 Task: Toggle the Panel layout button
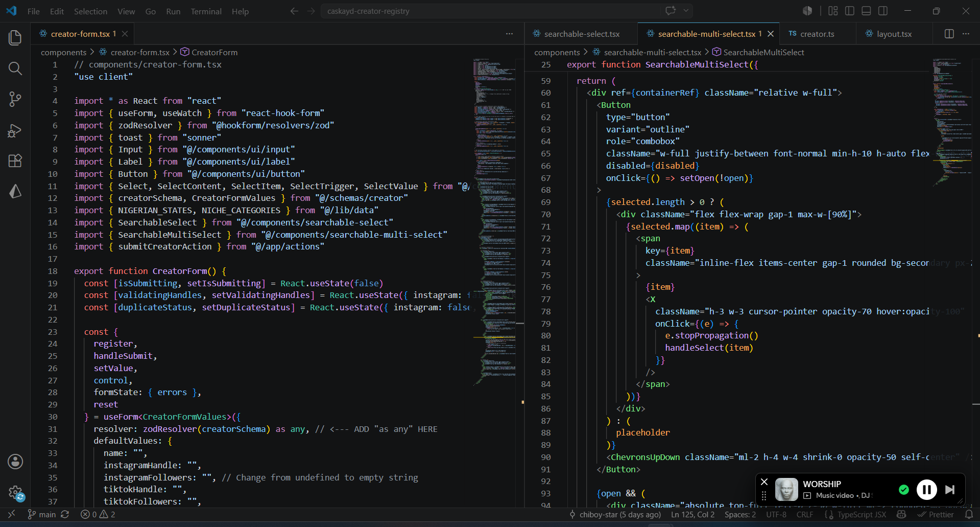point(866,11)
